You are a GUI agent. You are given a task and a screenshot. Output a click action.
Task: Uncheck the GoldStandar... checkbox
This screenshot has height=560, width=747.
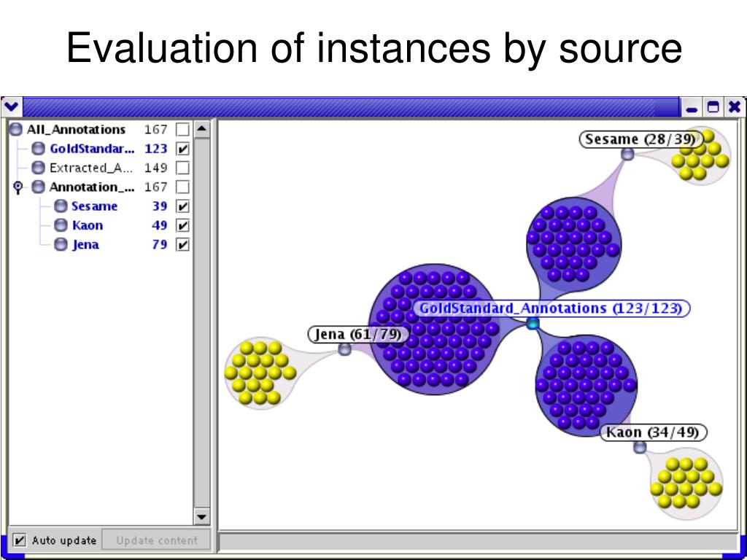pos(182,149)
